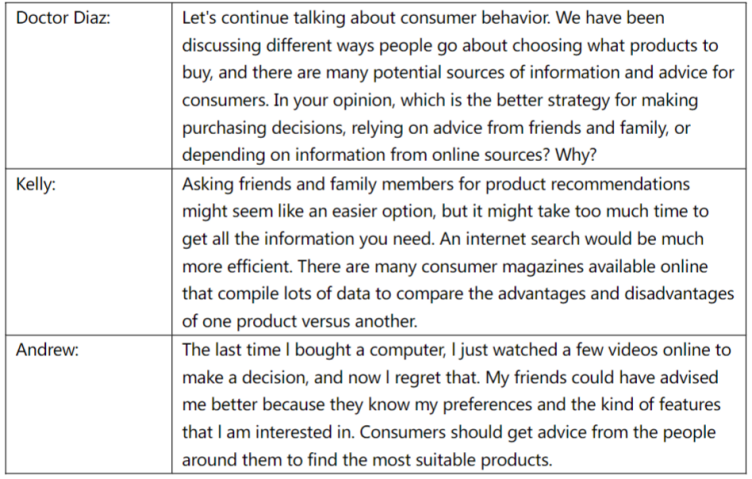Click 'my preferences' in Andrew's response
The width and height of the screenshot is (752, 479).
473,405
